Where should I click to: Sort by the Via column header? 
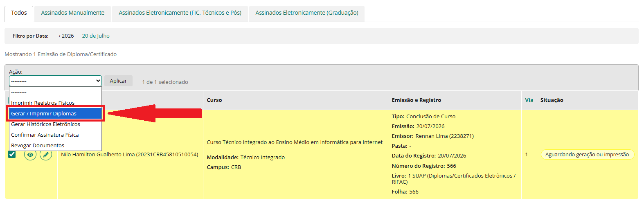click(x=529, y=100)
